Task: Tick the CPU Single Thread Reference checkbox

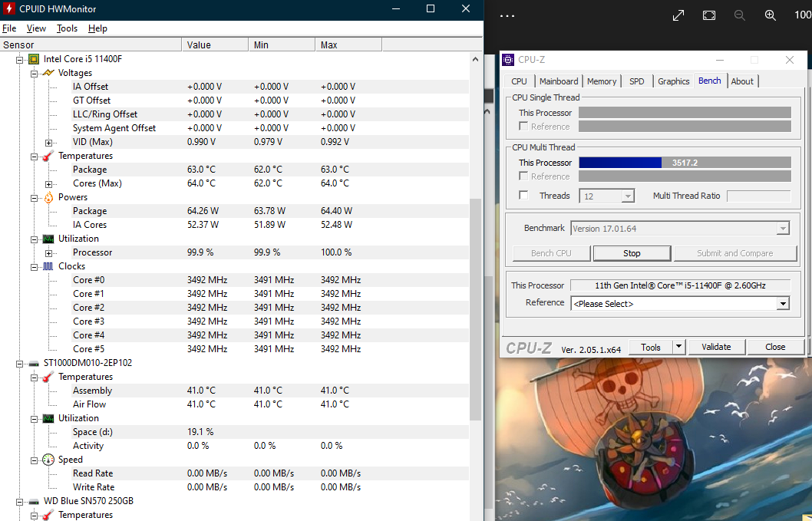Action: click(523, 127)
